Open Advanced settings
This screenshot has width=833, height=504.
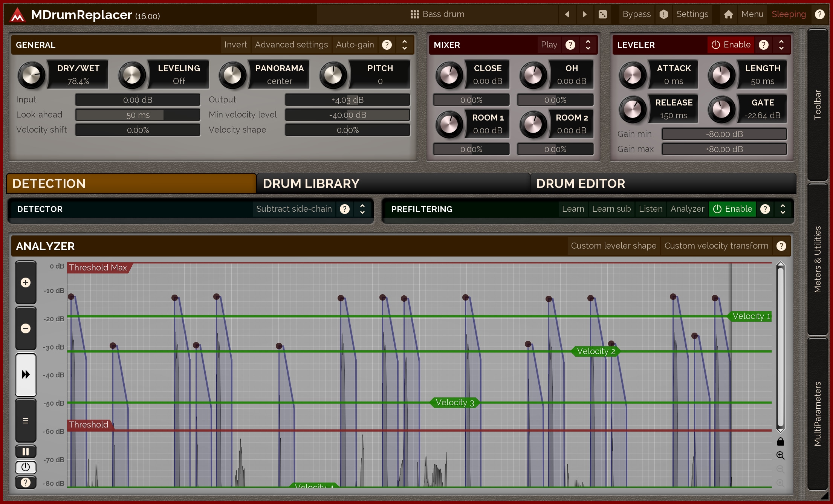(291, 45)
